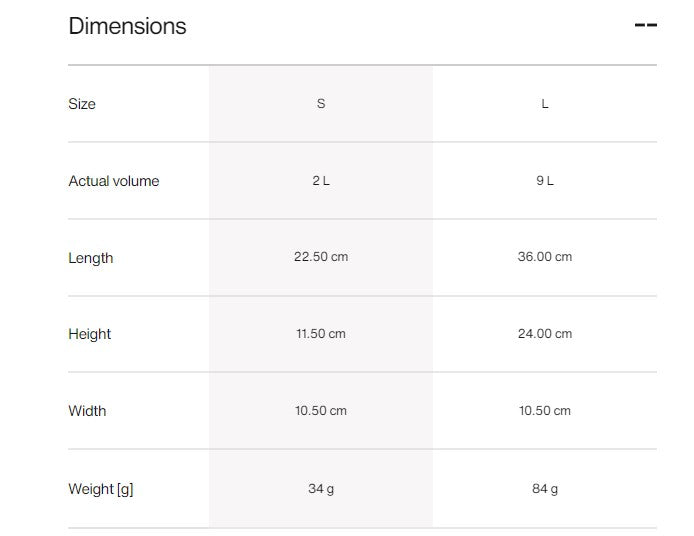Image resolution: width=694 pixels, height=536 pixels.
Task: Select the L size column header
Action: 545,104
